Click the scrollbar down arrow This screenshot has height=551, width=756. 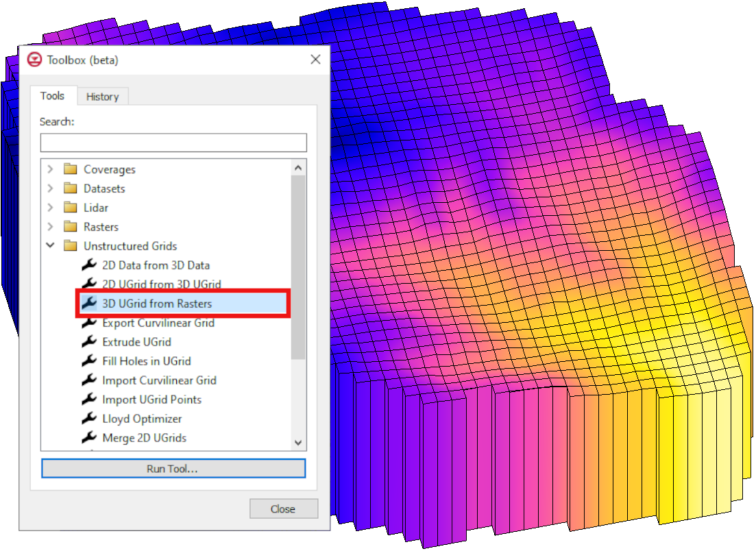click(299, 442)
